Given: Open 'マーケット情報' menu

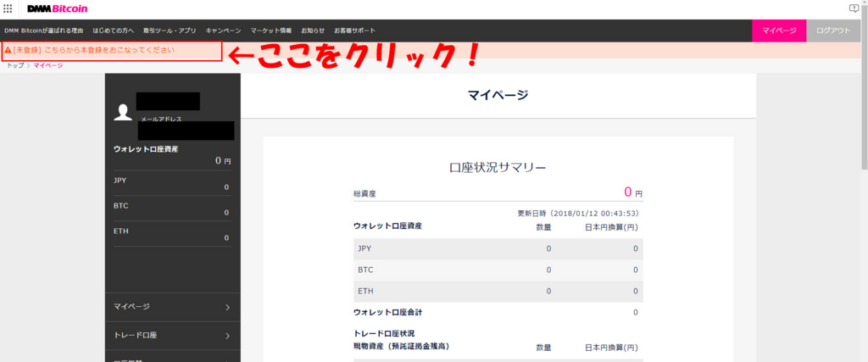Looking at the screenshot, I should coord(270,31).
